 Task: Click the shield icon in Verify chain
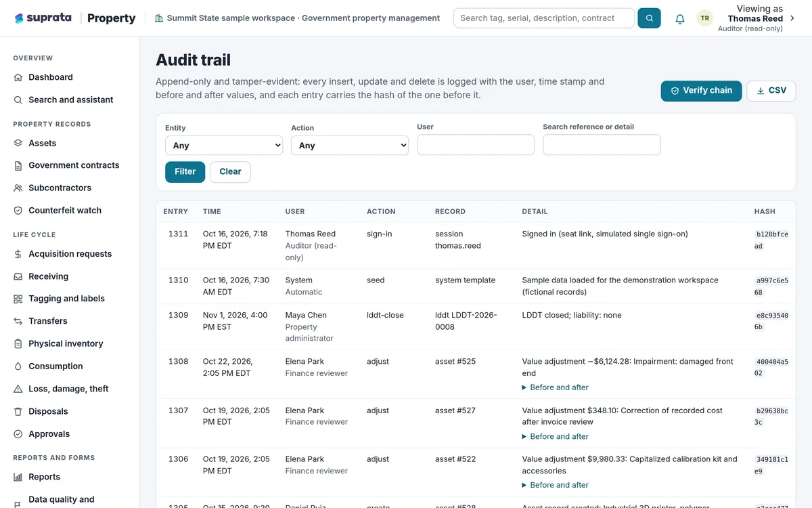click(675, 91)
